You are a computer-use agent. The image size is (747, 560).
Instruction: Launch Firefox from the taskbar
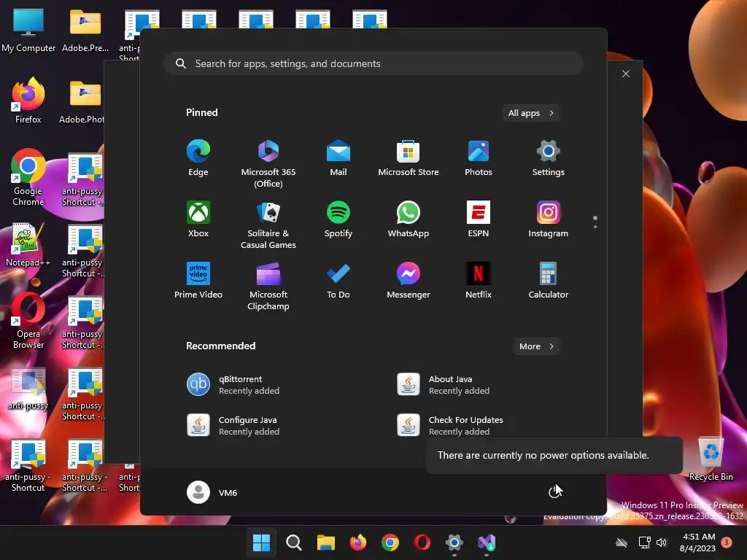point(357,542)
